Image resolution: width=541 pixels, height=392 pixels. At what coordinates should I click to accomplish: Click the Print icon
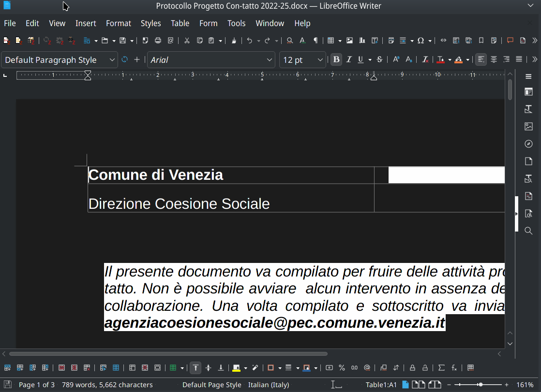tap(158, 41)
